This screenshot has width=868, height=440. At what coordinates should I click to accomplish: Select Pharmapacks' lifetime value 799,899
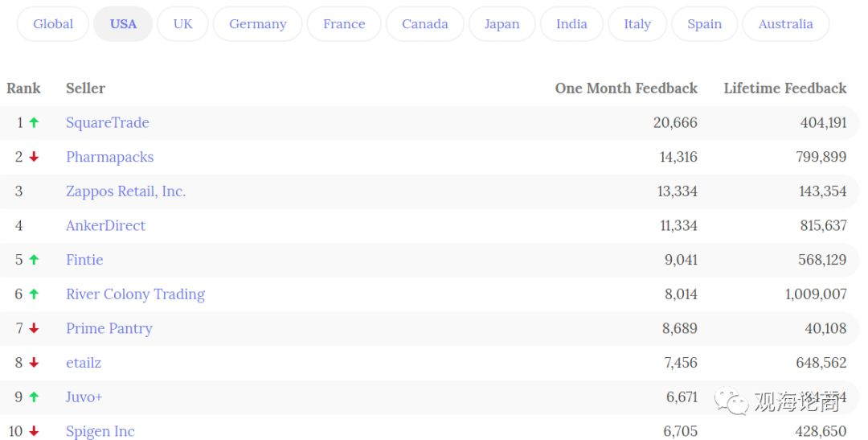pyautogui.click(x=821, y=157)
